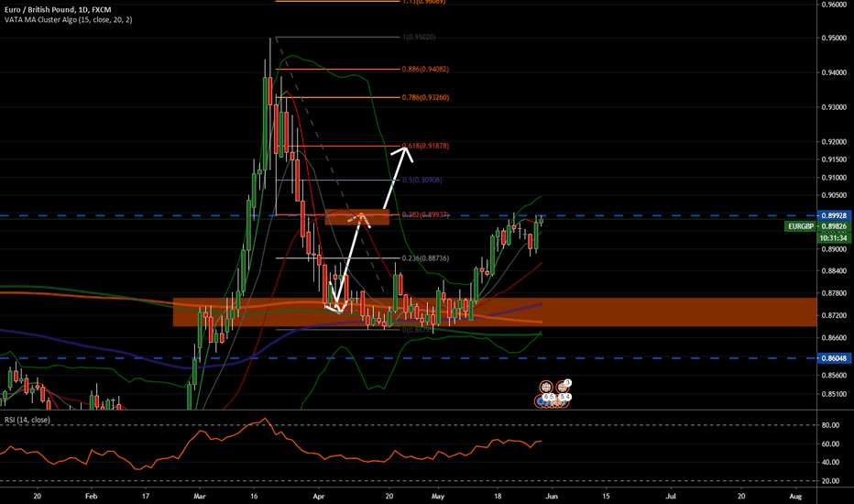Click 0.87200 on the price axis

point(835,315)
